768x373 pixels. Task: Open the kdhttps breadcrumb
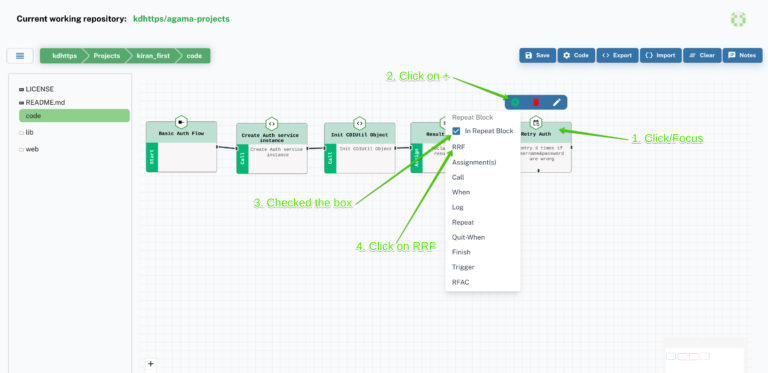point(64,56)
